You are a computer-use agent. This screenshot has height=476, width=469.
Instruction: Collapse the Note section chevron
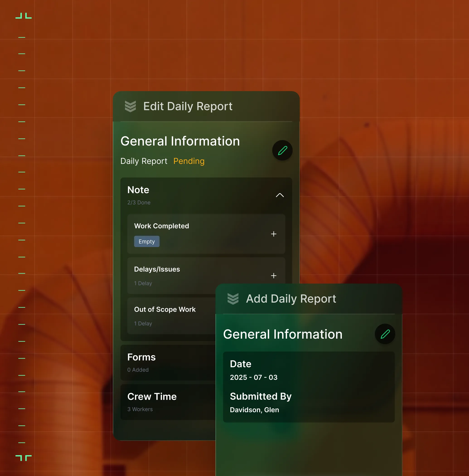[x=280, y=195]
